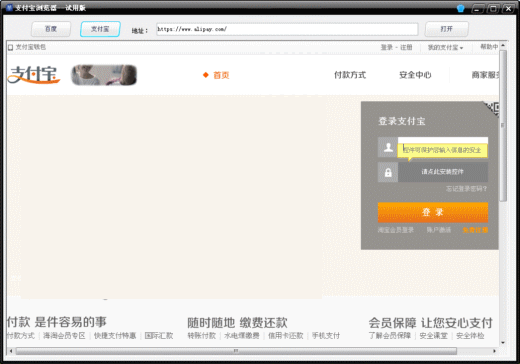Focus the address URL input field
The height and width of the screenshot is (364, 520).
[287, 29]
